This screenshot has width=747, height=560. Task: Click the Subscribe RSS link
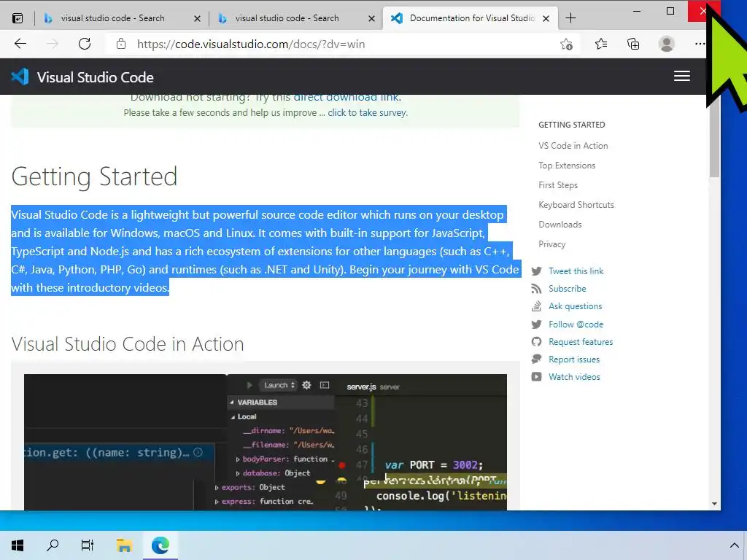[568, 289]
